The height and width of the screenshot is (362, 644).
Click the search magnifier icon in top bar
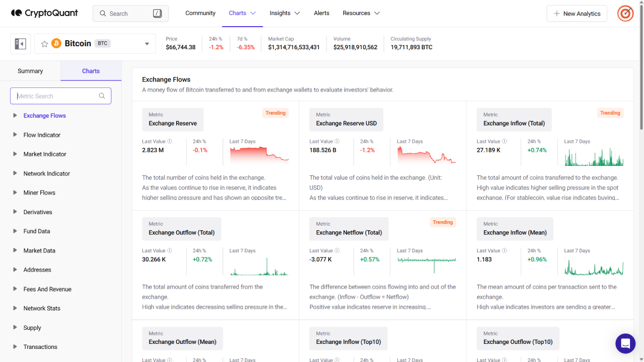tap(103, 14)
